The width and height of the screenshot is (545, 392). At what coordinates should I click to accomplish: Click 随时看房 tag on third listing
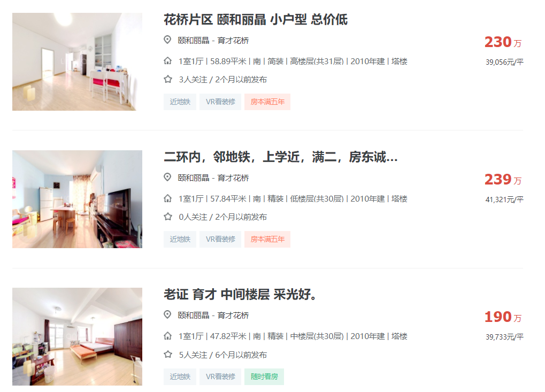tap(264, 376)
